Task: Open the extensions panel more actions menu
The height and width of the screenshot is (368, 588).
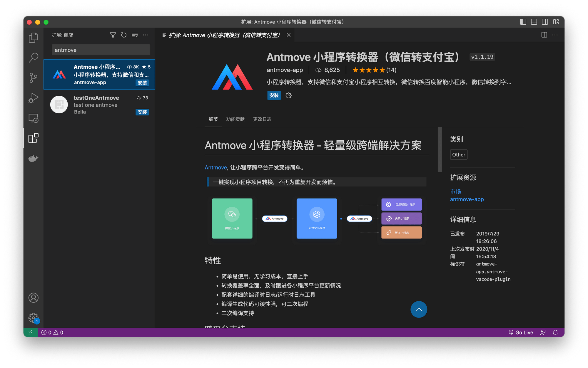Action: (x=146, y=35)
